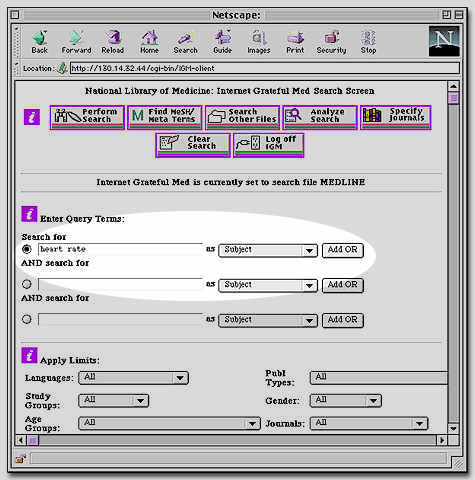Open the Gender dropdown

[346, 401]
